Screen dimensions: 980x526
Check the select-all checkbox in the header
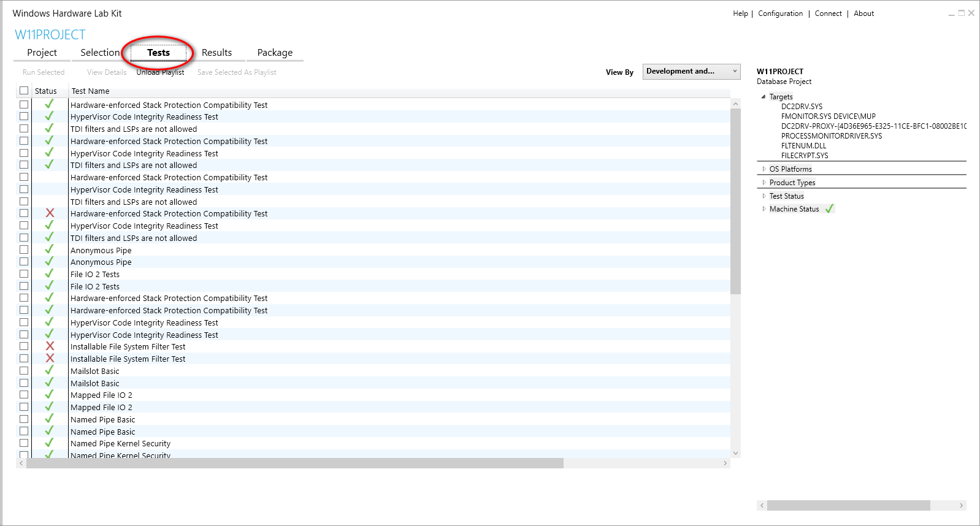(x=24, y=90)
